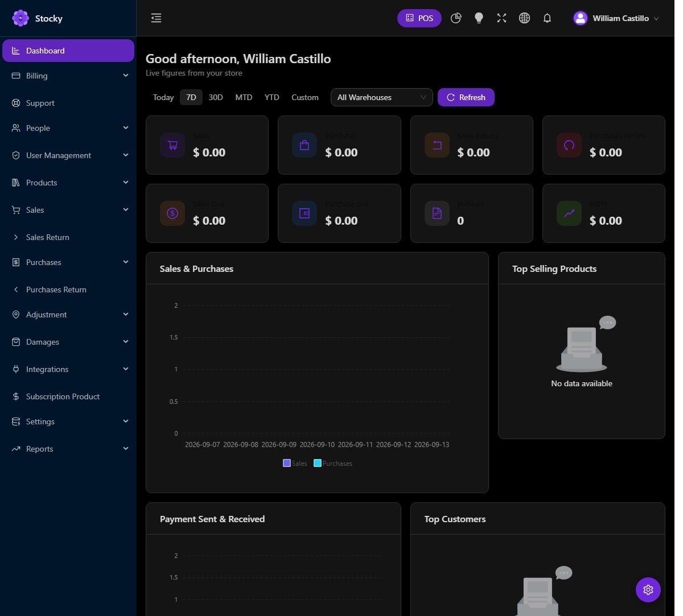Click the Invoices document icon
Image resolution: width=683 pixels, height=616 pixels.
point(437,213)
